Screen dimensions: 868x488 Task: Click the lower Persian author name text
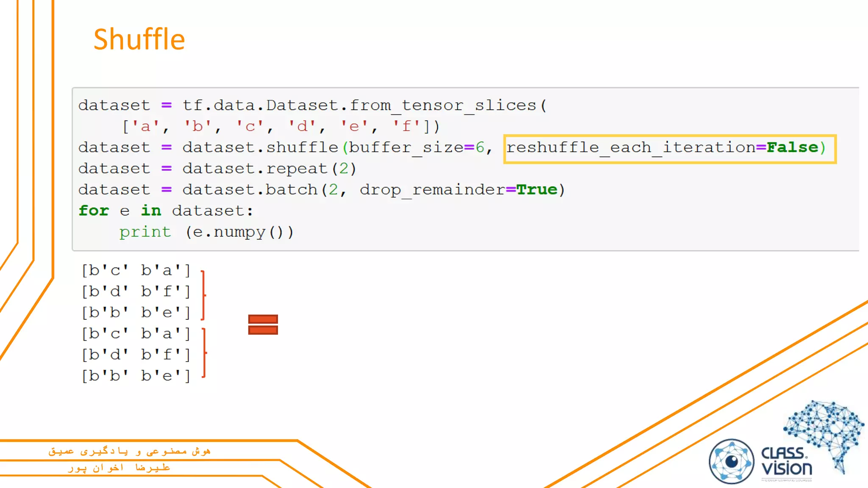119,467
